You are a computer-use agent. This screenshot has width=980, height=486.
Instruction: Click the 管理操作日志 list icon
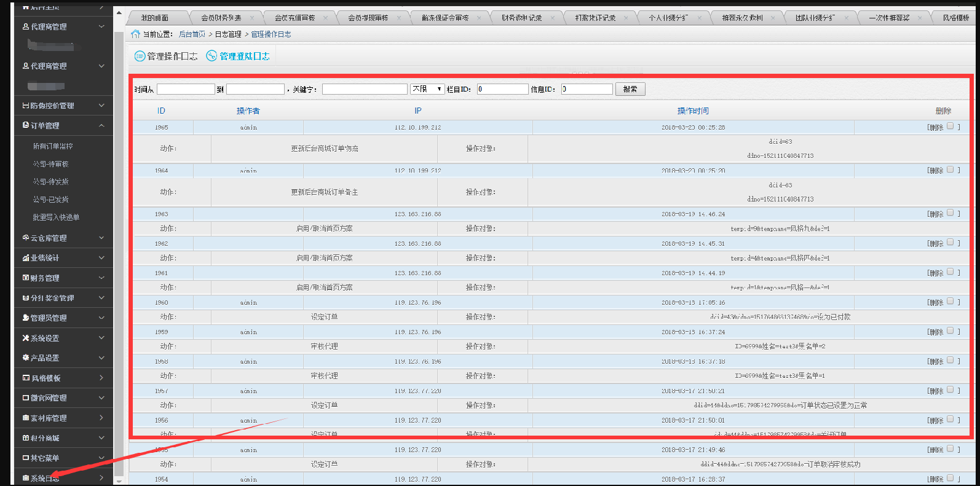coord(140,56)
